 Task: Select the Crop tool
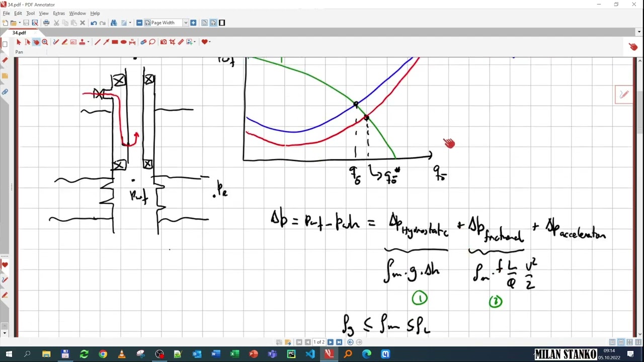[172, 42]
